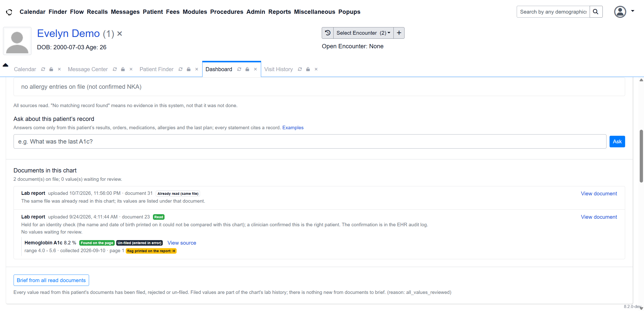Image resolution: width=644 pixels, height=311 pixels.
Task: Open the Miscellaneous menu
Action: coord(314,12)
